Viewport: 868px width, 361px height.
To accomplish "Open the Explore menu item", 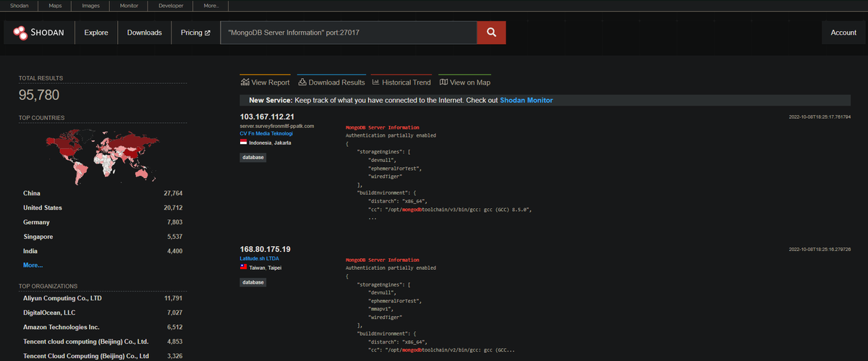I will click(x=96, y=33).
